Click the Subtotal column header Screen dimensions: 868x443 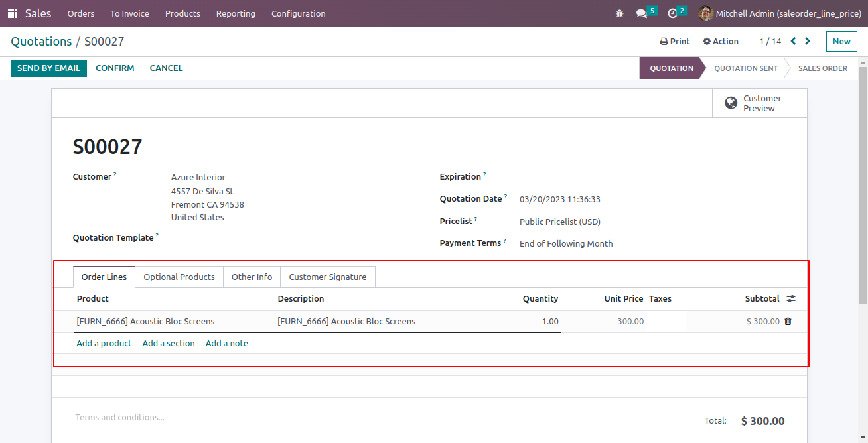pyautogui.click(x=762, y=299)
